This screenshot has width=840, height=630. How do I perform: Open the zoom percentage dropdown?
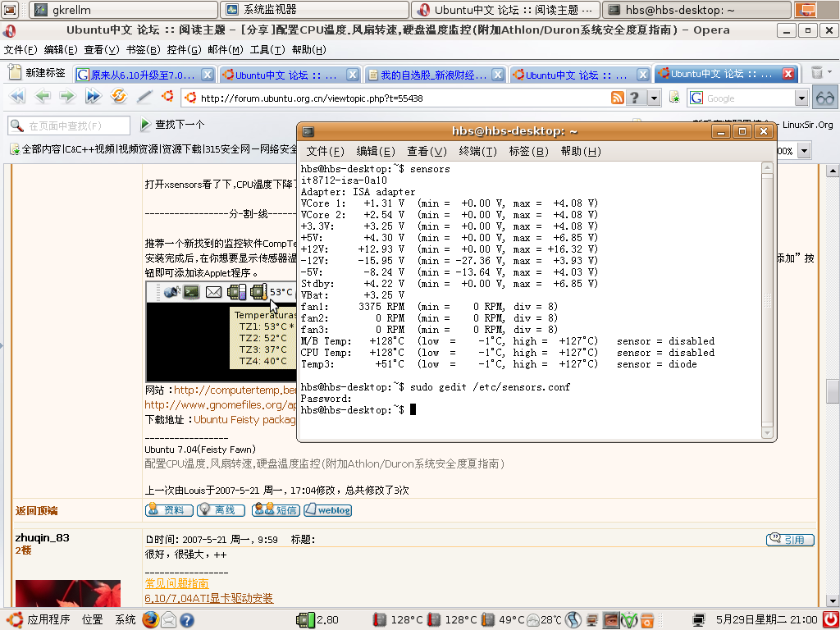(804, 151)
